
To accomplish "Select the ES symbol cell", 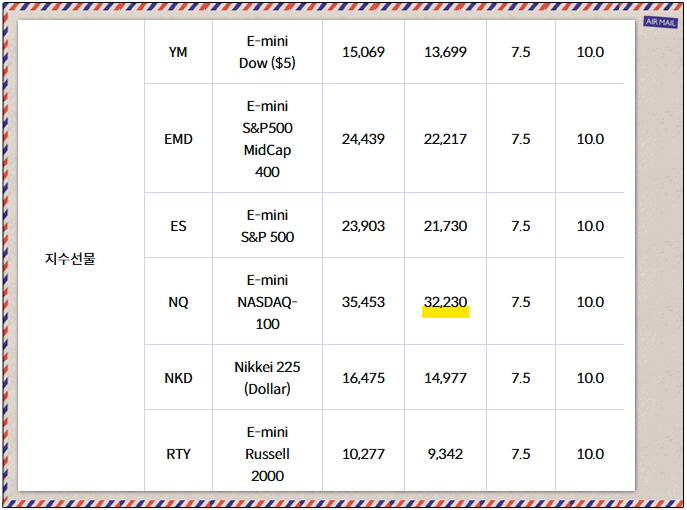I will (x=178, y=226).
